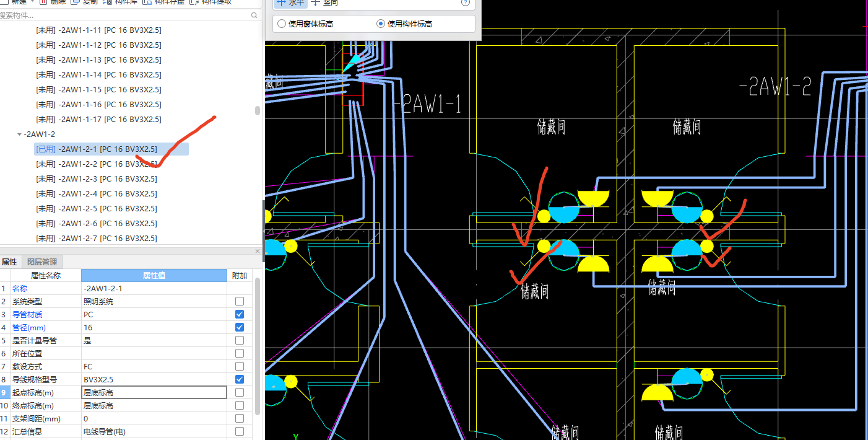This screenshot has height=440, width=868.
Task: Close the properties panel with the X
Action: [x=258, y=251]
